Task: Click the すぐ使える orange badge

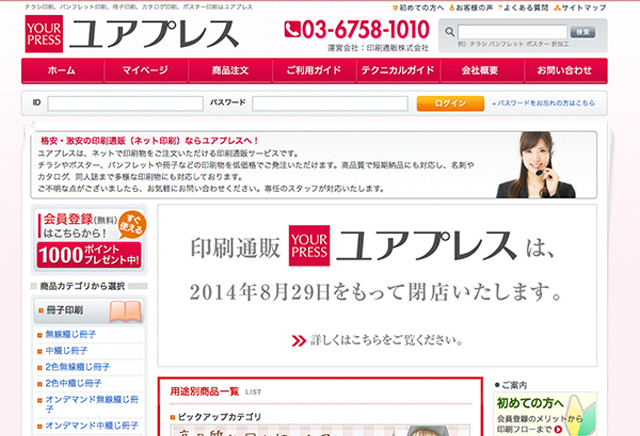Action: 132,225
